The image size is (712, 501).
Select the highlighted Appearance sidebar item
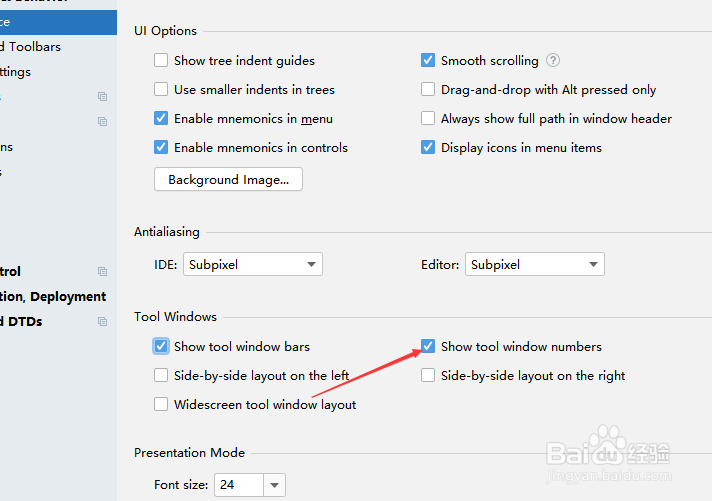pyautogui.click(x=58, y=22)
